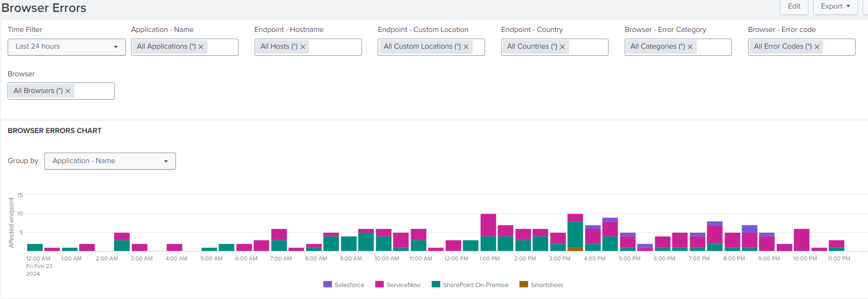Click the Edit button
The image size is (868, 299).
(794, 6)
